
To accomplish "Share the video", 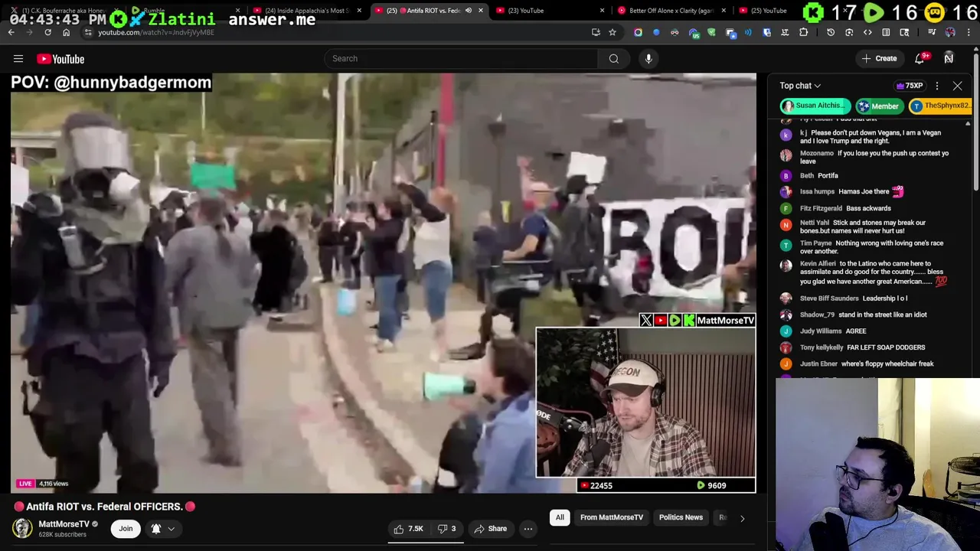I will point(491,529).
